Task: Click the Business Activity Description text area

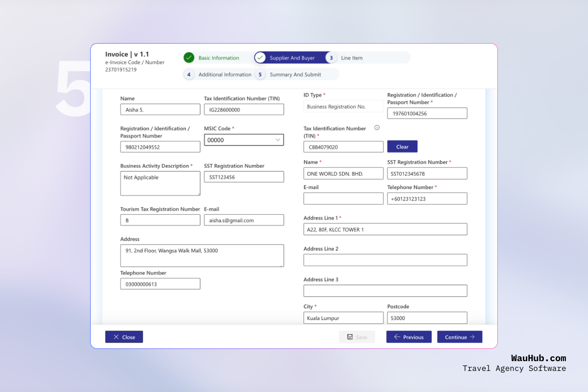Action: click(160, 183)
